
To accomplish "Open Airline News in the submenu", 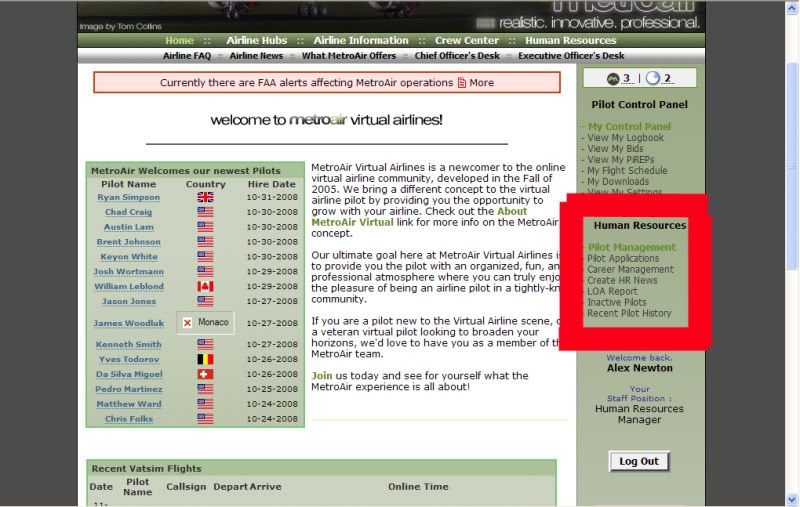I will tap(256, 56).
